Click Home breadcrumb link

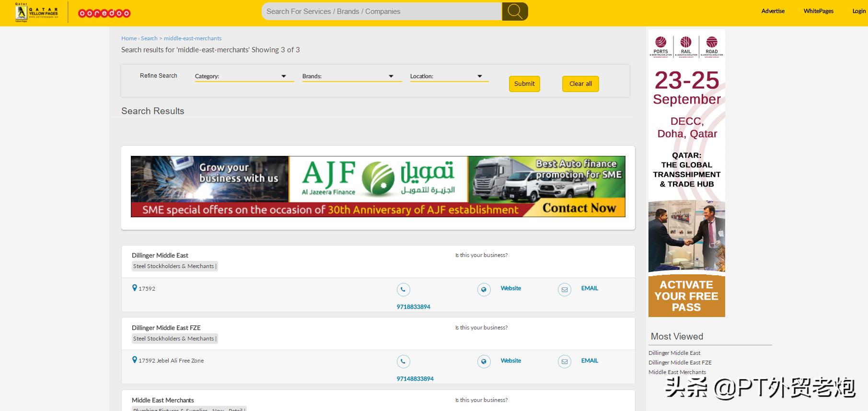coord(128,38)
